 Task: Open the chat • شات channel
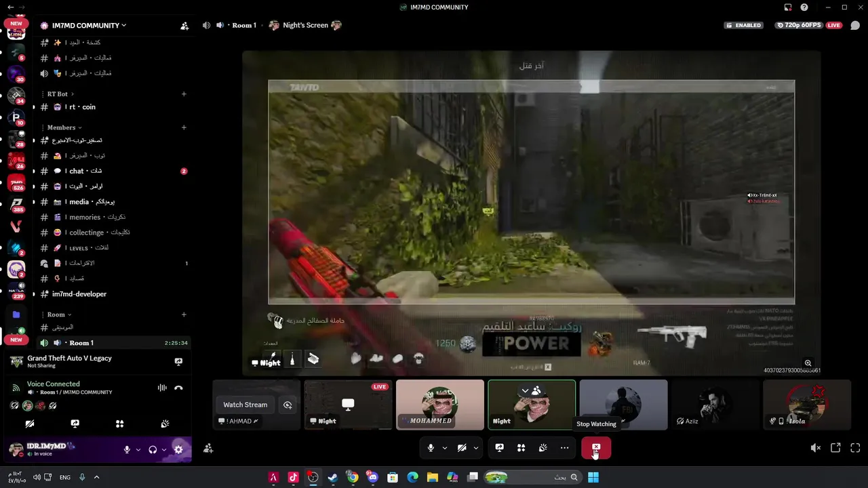[113, 171]
